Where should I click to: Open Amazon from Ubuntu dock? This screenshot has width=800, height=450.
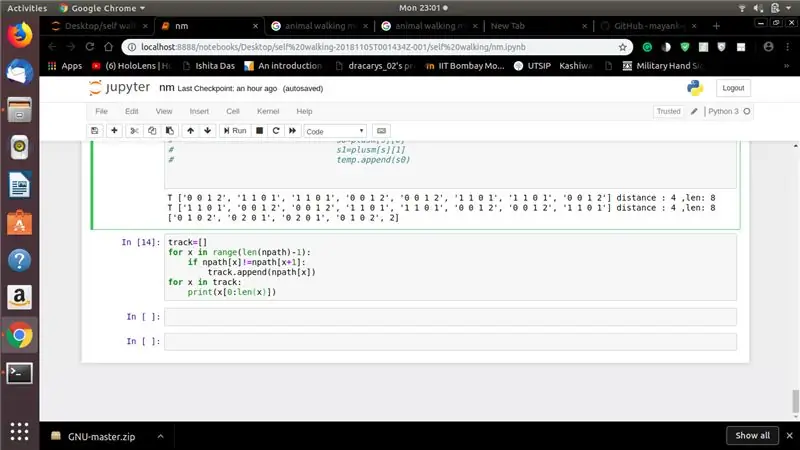coord(19,297)
